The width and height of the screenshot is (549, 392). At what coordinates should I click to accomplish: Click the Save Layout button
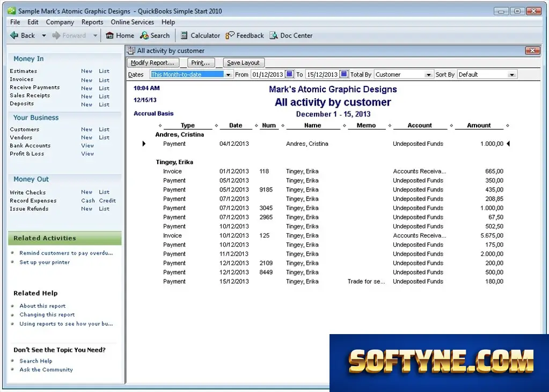(244, 63)
